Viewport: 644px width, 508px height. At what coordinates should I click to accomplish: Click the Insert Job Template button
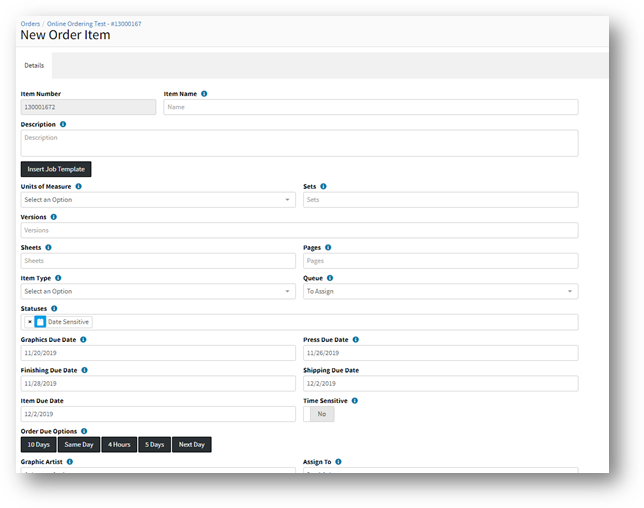tap(56, 169)
